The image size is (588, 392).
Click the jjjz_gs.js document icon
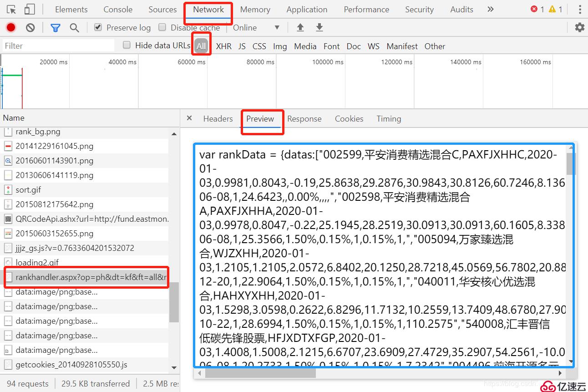coord(8,248)
